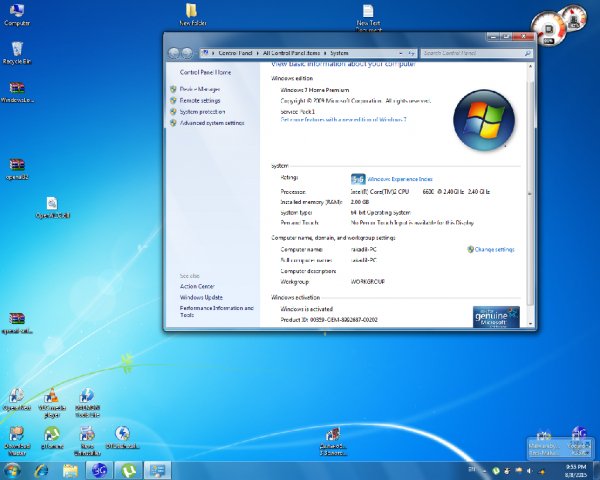Click the WORKGROUP workgroup value
Image resolution: width=600 pixels, height=480 pixels.
pos(368,282)
